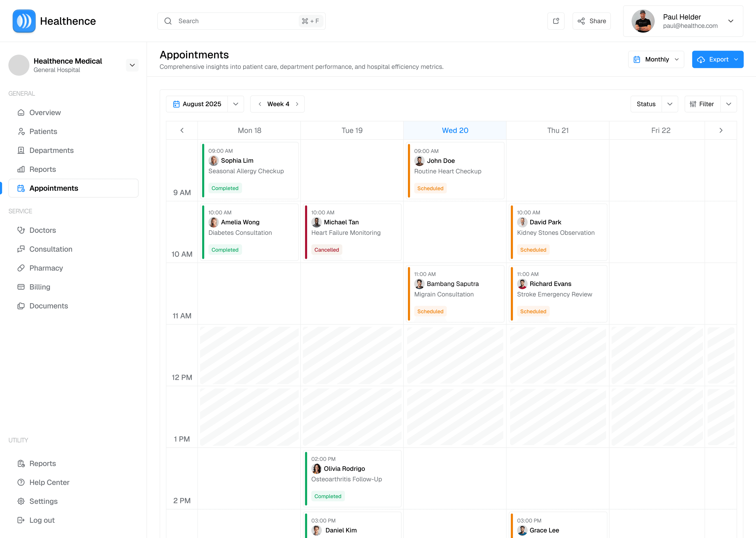Click the Healthence logo icon
Image resolution: width=756 pixels, height=538 pixels.
[x=24, y=21]
